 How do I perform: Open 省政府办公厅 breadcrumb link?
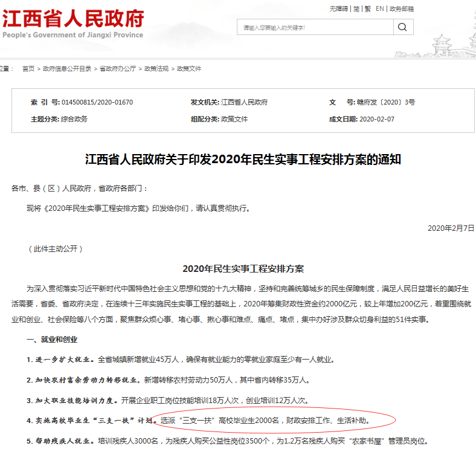pos(117,69)
